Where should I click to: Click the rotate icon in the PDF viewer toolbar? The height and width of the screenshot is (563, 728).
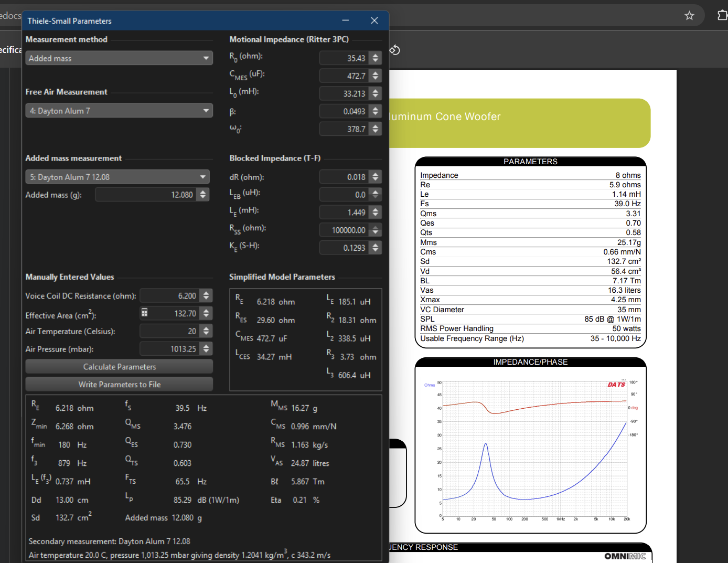[x=395, y=50]
